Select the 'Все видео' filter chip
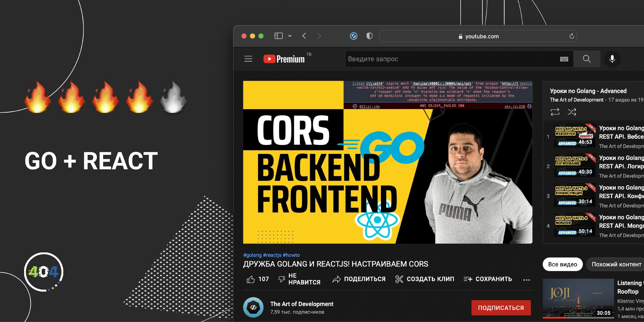Viewport: 644px width, 322px height. coord(562,264)
